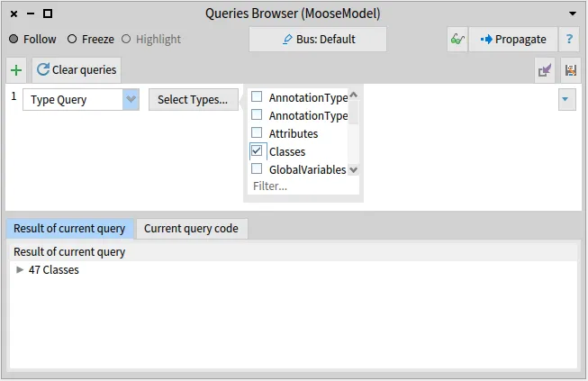Viewport: 588px width, 381px height.
Task: Check the Attributes checkbox
Action: coord(257,132)
